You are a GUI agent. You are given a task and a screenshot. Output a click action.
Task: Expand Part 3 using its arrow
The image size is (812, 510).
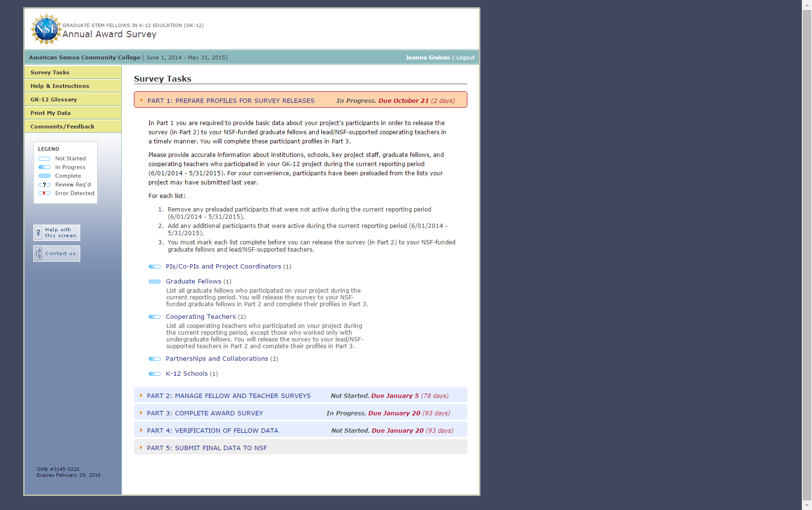tap(141, 412)
